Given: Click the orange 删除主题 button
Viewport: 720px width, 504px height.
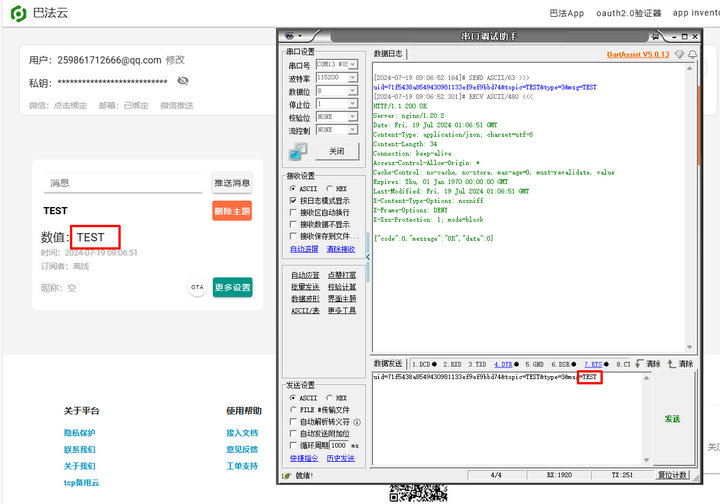Looking at the screenshot, I should click(232, 211).
